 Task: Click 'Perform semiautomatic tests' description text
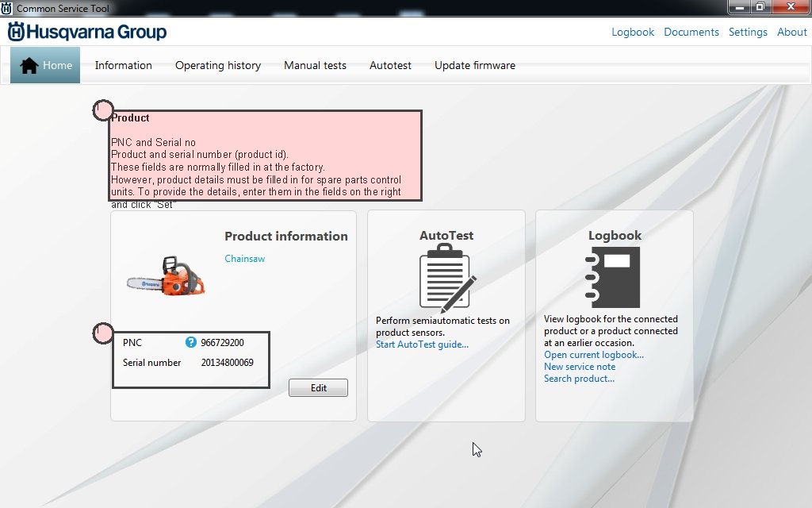(x=442, y=326)
